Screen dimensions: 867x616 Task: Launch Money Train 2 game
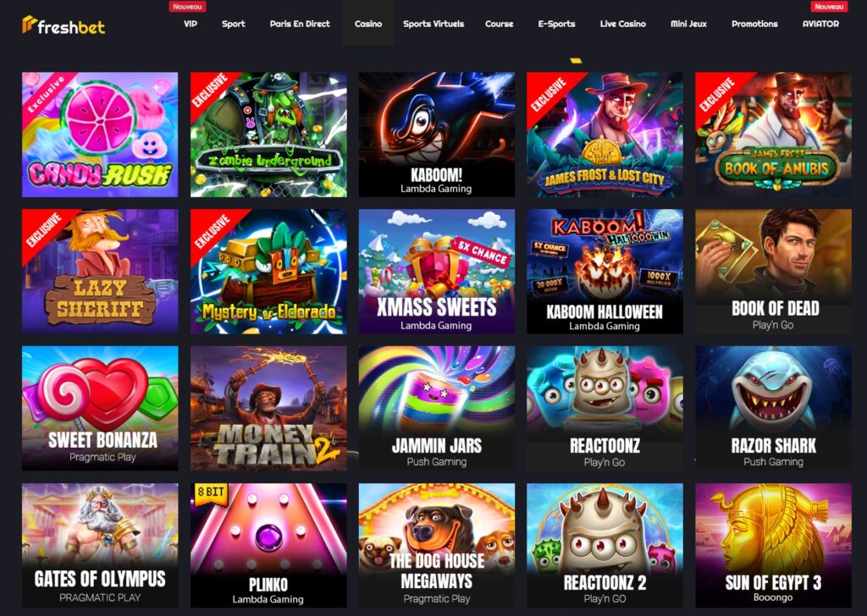(268, 409)
